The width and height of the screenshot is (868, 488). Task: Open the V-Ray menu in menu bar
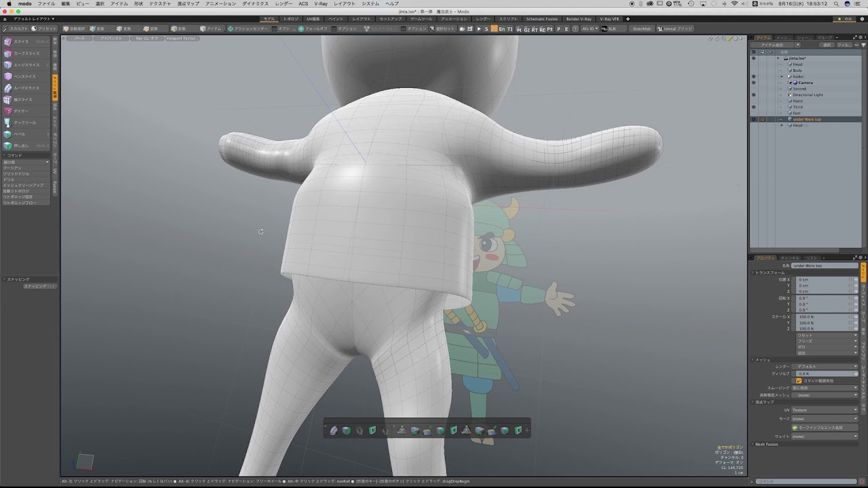[321, 3]
